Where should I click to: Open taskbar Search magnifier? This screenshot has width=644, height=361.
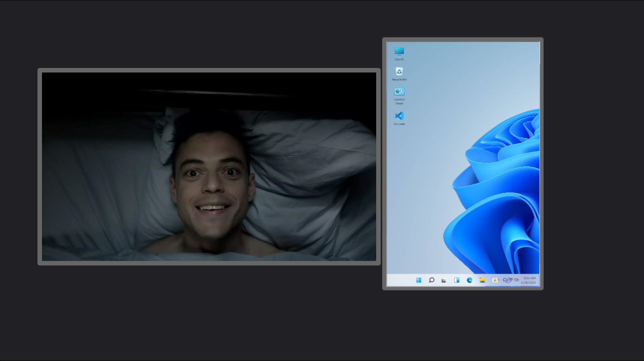coord(431,280)
